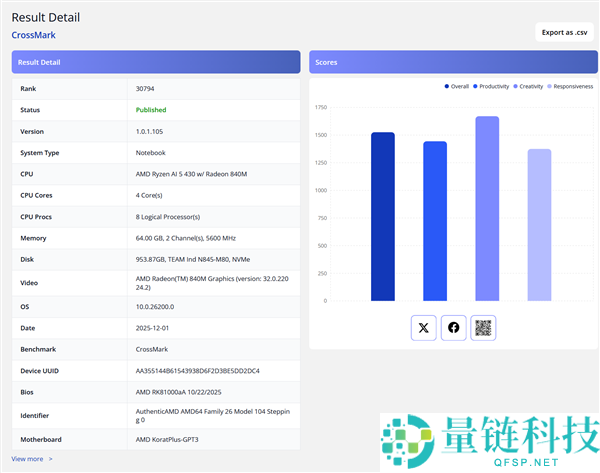The width and height of the screenshot is (600, 473).
Task: Click the light Responsiveness score bar
Action: click(539, 225)
